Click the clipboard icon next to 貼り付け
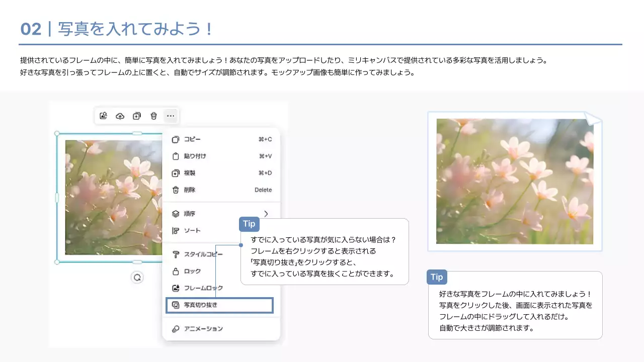644x362 pixels. [175, 156]
